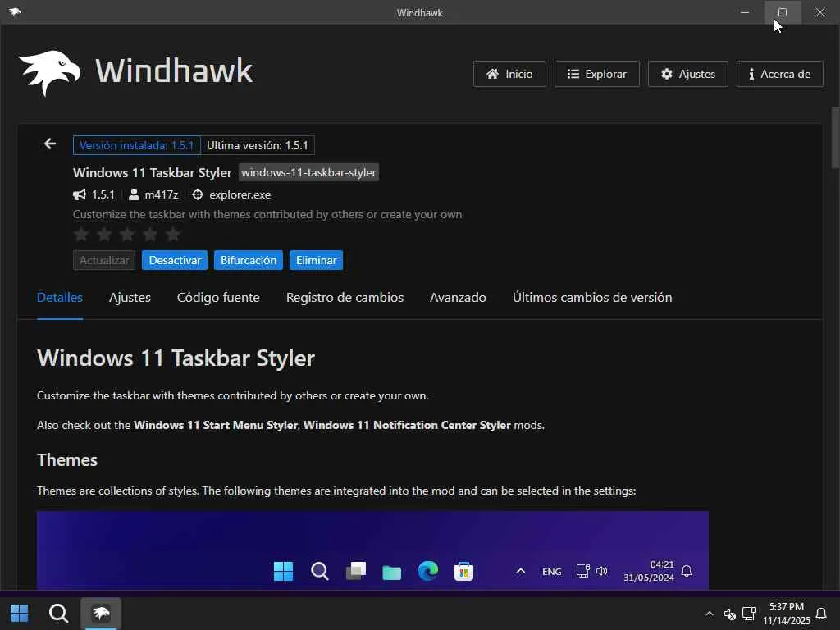The width and height of the screenshot is (840, 630).
Task: Click the Windhawk eagle logo
Action: (x=49, y=73)
